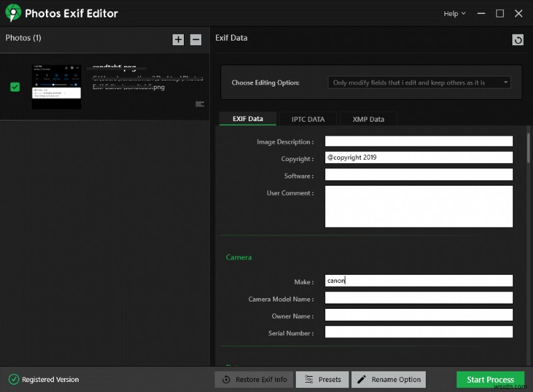Click the Registered Version checkmark icon
This screenshot has width=533, height=392.
coord(13,379)
